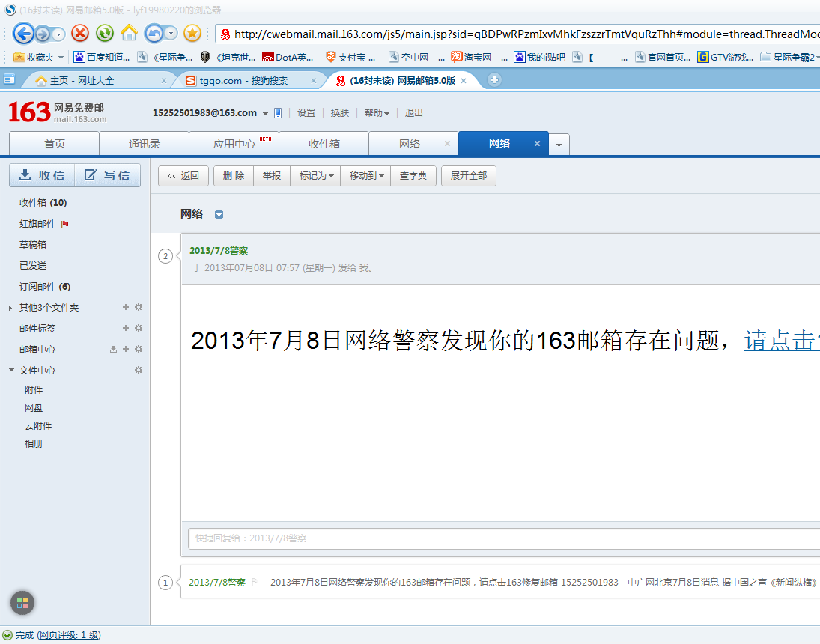Click the plus icon beside 其他3个文件夹
The image size is (820, 644).
point(124,307)
